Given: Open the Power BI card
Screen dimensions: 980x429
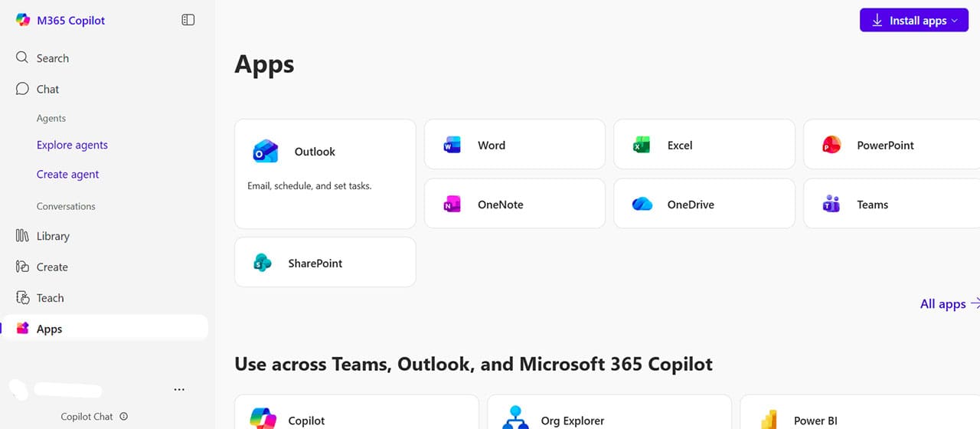Looking at the screenshot, I should (860, 412).
